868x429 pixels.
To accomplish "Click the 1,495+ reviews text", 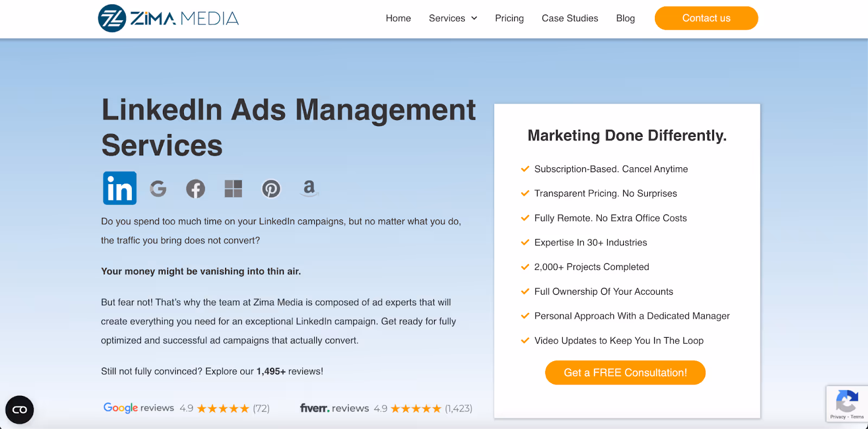I will 290,371.
